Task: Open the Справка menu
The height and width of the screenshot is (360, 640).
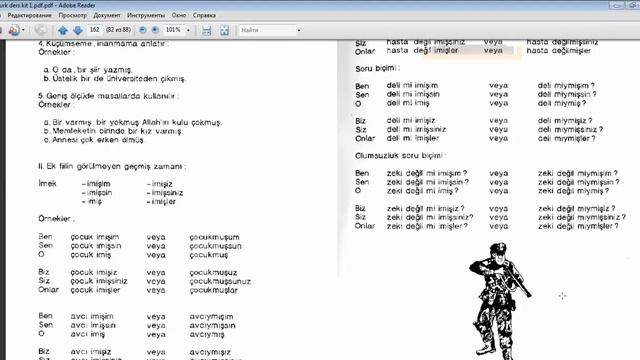Action: [x=204, y=15]
